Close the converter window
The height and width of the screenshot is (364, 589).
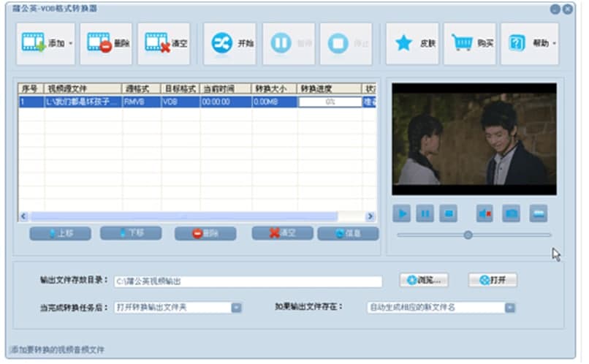[568, 9]
